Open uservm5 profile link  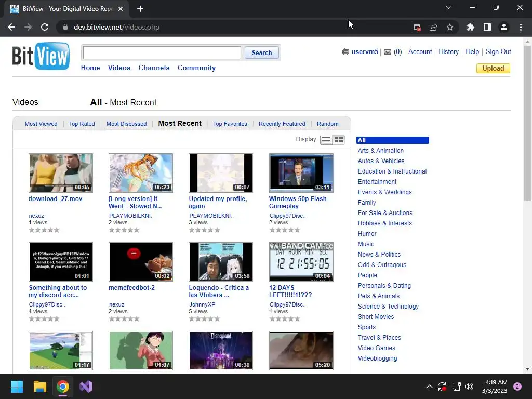pyautogui.click(x=365, y=51)
